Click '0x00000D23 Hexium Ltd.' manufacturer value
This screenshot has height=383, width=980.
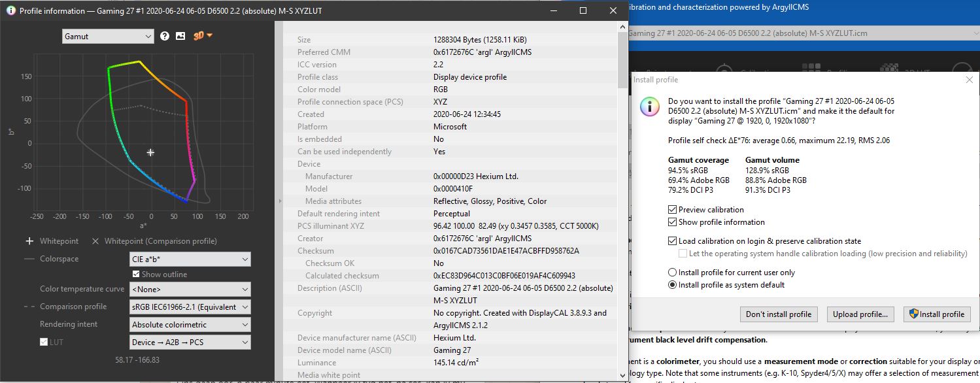point(475,176)
